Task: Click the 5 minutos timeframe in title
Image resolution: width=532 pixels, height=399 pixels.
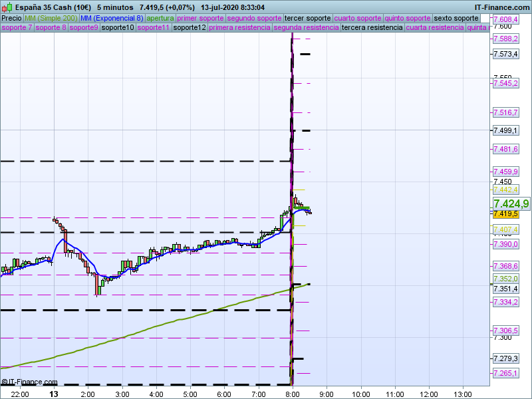Action: coord(114,7)
